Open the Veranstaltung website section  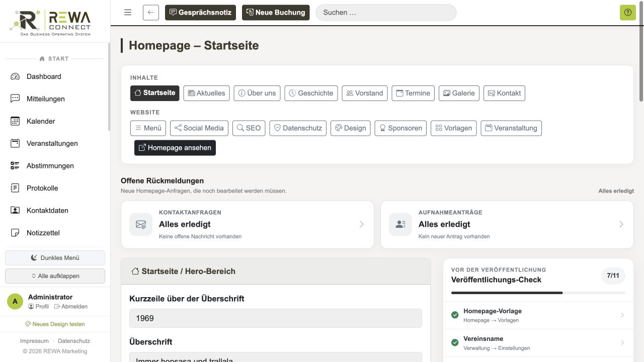[x=511, y=128]
